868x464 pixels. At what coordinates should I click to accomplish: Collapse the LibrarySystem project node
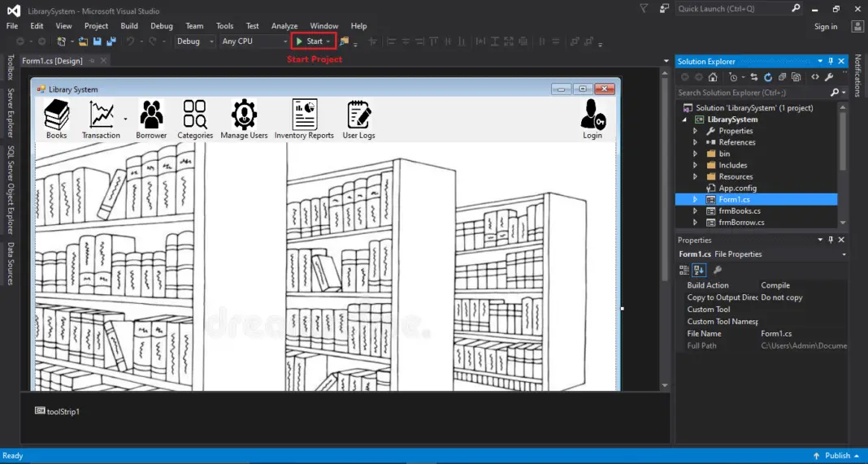(685, 119)
